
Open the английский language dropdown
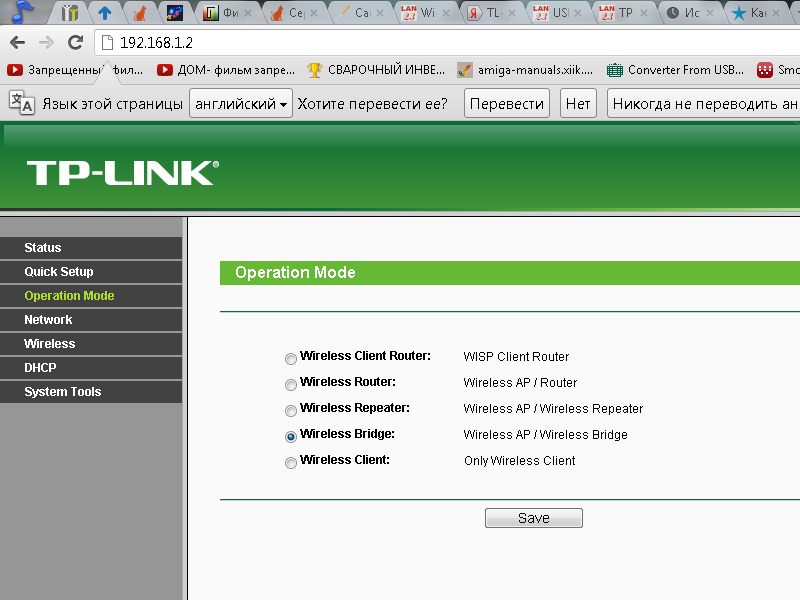click(241, 104)
